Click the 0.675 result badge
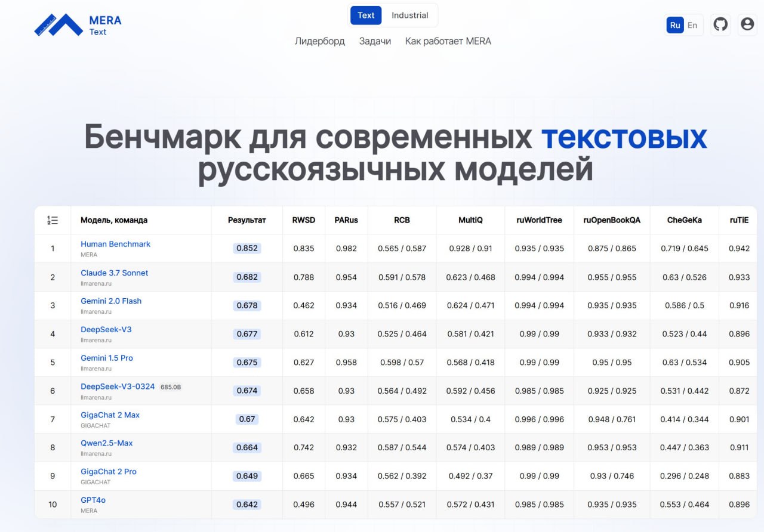This screenshot has width=764, height=532. [247, 362]
